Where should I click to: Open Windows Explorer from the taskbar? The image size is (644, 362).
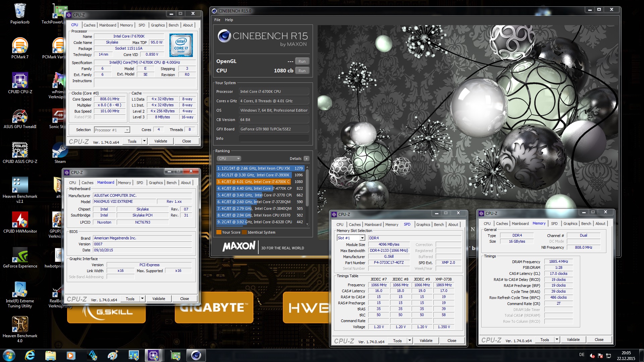(x=50, y=355)
